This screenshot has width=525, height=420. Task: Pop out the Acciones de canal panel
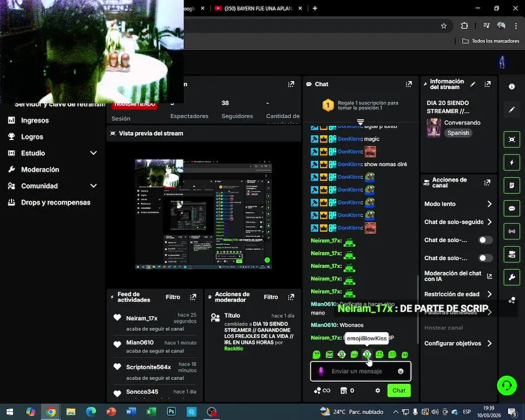(487, 183)
